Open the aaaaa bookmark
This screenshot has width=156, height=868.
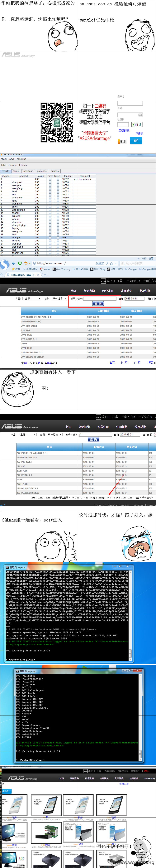coord(45,269)
